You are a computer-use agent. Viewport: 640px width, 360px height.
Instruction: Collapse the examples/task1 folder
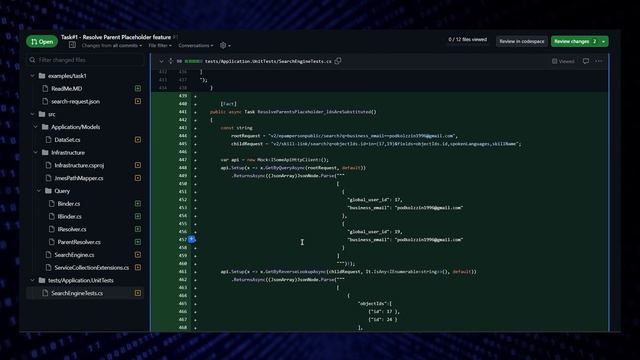click(x=33, y=76)
